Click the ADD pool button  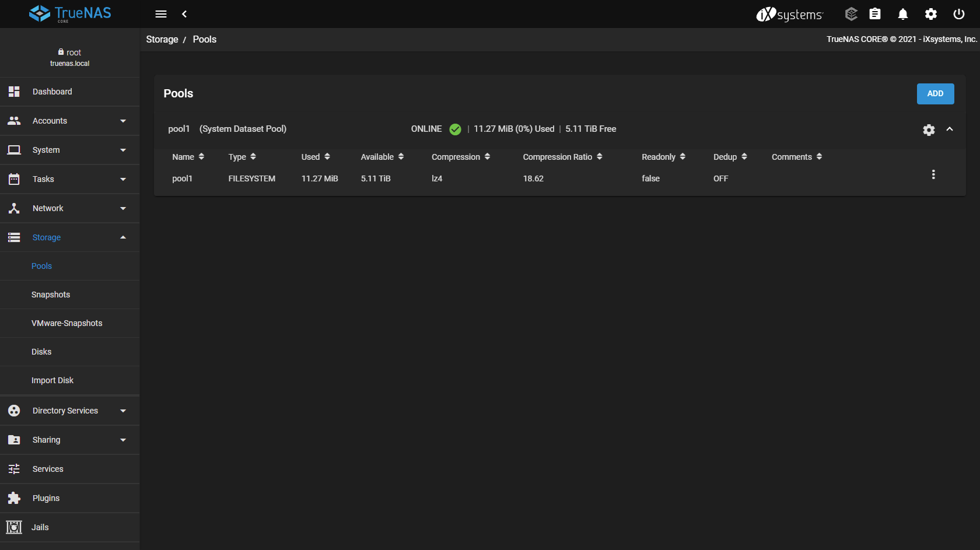pyautogui.click(x=935, y=94)
